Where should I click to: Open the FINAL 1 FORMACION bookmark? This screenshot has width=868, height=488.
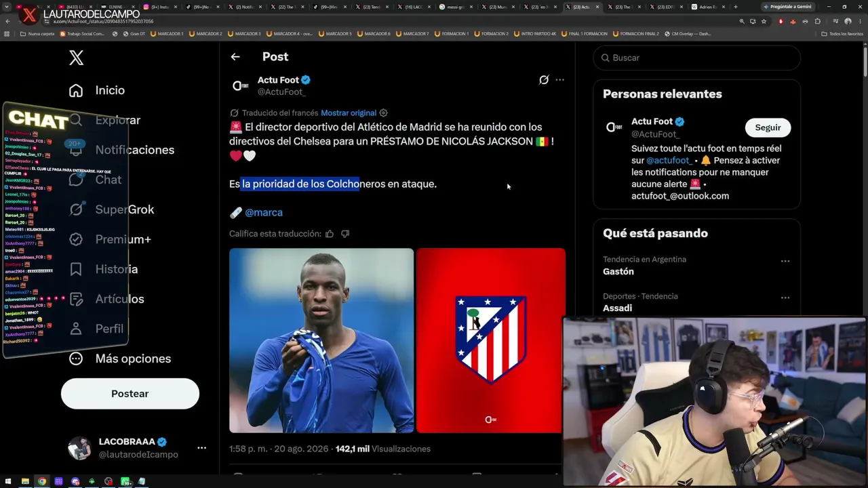point(585,33)
